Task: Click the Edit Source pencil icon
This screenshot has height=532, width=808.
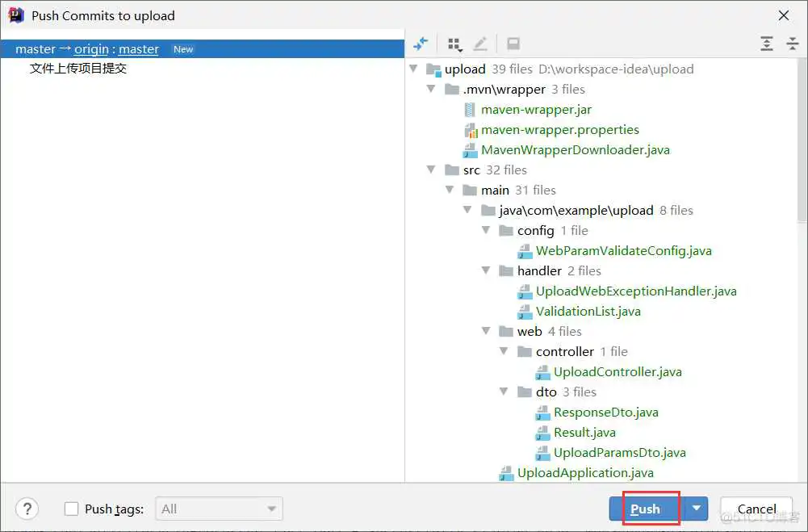Action: pyautogui.click(x=480, y=44)
